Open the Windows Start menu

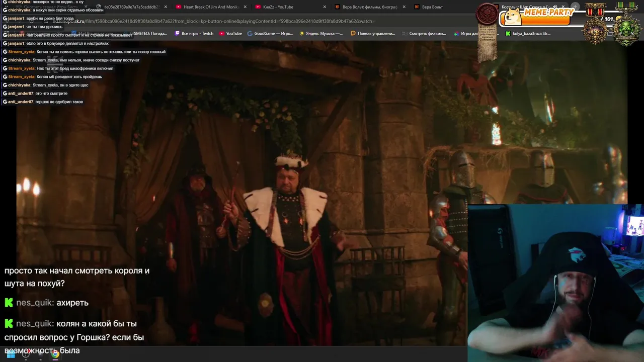click(x=11, y=354)
